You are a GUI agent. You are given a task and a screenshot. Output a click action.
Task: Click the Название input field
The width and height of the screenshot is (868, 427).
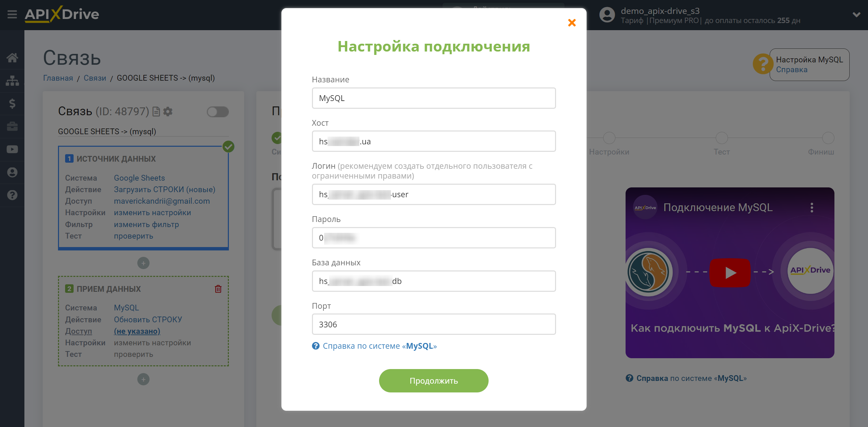tap(434, 98)
